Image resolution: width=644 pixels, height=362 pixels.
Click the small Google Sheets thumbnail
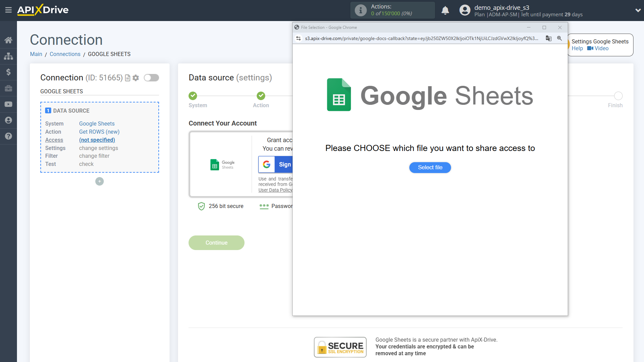pyautogui.click(x=222, y=165)
